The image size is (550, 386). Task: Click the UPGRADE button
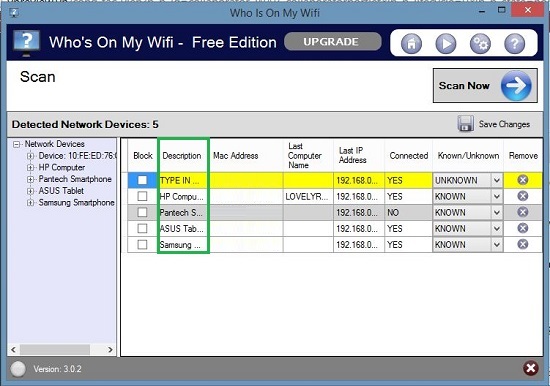coord(332,42)
